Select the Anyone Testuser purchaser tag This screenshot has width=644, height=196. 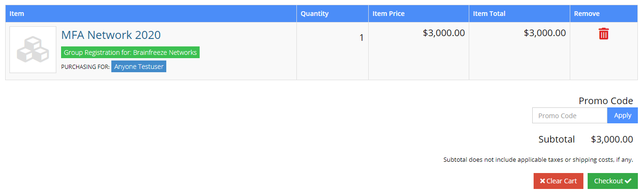(139, 67)
